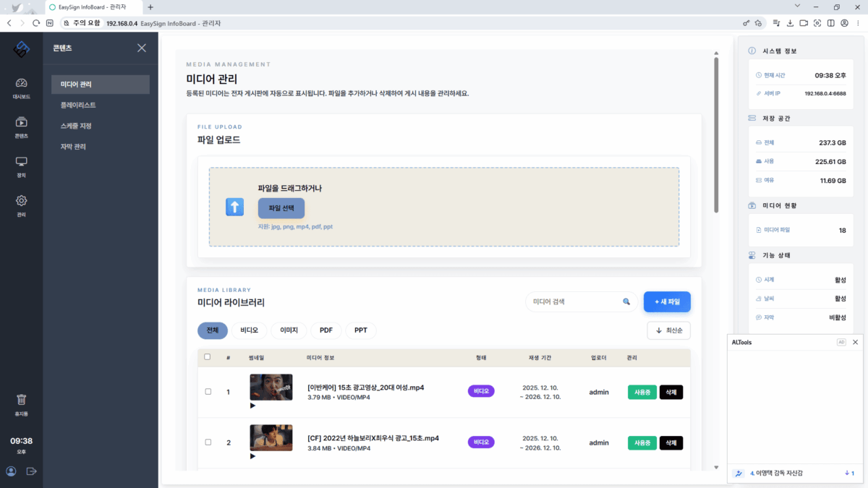
Task: Close the 콘텐츠 side panel
Action: tap(142, 48)
